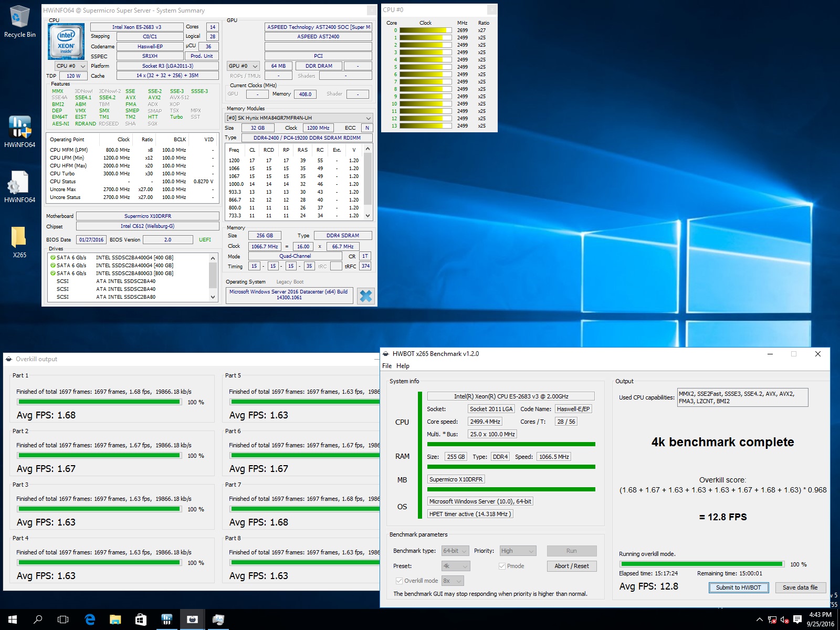840x630 pixels.
Task: Open the X265 folder on the desktop
Action: (19, 241)
